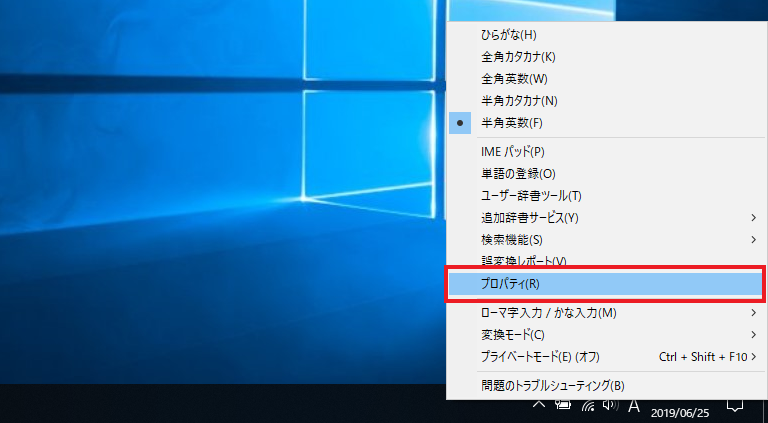Open the highlighted プロパティ(R) menu item

tap(510, 284)
